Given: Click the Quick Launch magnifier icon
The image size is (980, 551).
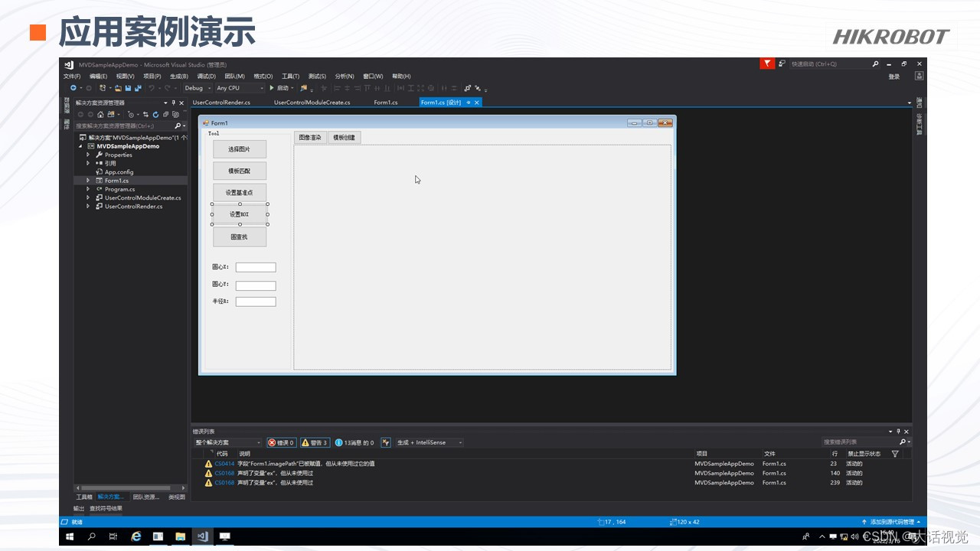Looking at the screenshot, I should point(875,64).
